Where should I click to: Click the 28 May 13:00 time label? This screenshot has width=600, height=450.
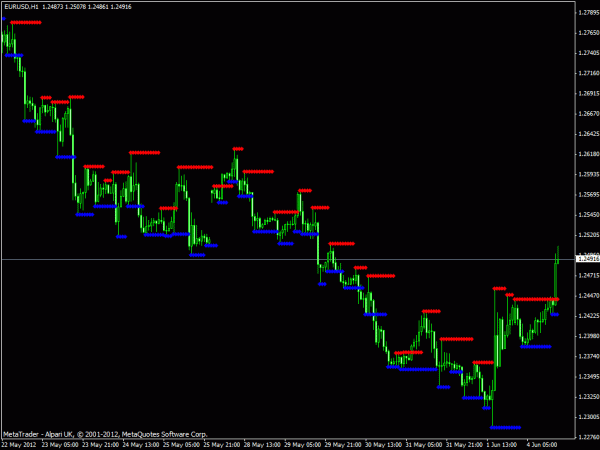pyautogui.click(x=262, y=445)
